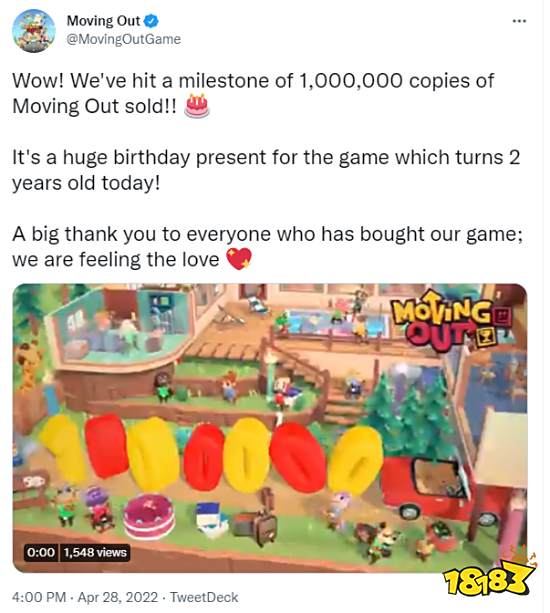This screenshot has width=550, height=613.
Task: Click the Apr 28, 2022 date
Action: (x=118, y=597)
